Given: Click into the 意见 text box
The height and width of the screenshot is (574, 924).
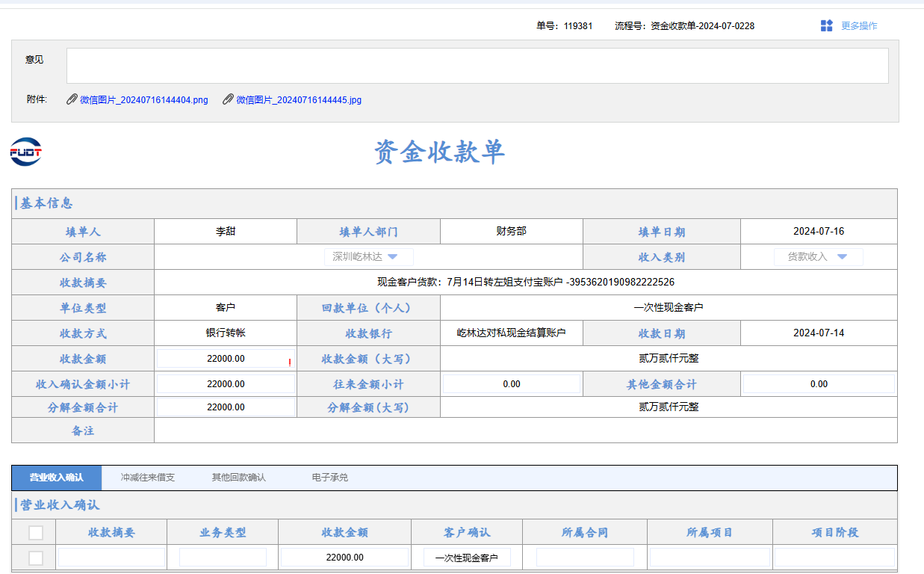Looking at the screenshot, I should click(477, 66).
